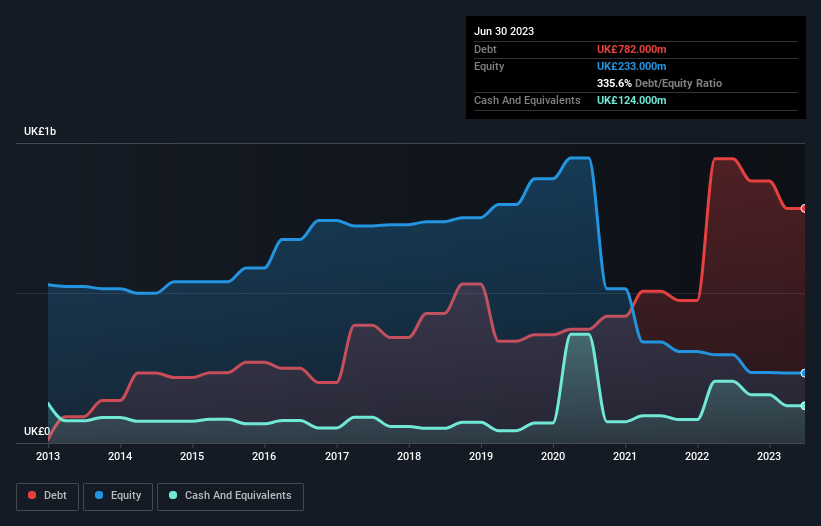The width and height of the screenshot is (821, 526).
Task: Click the 2021 x-axis label
Action: tap(625, 456)
